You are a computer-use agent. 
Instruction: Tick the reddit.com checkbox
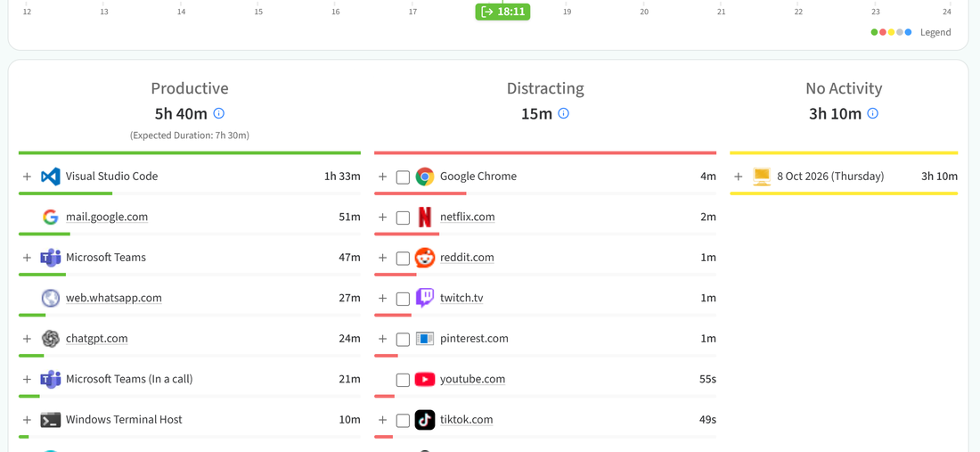[403, 259]
